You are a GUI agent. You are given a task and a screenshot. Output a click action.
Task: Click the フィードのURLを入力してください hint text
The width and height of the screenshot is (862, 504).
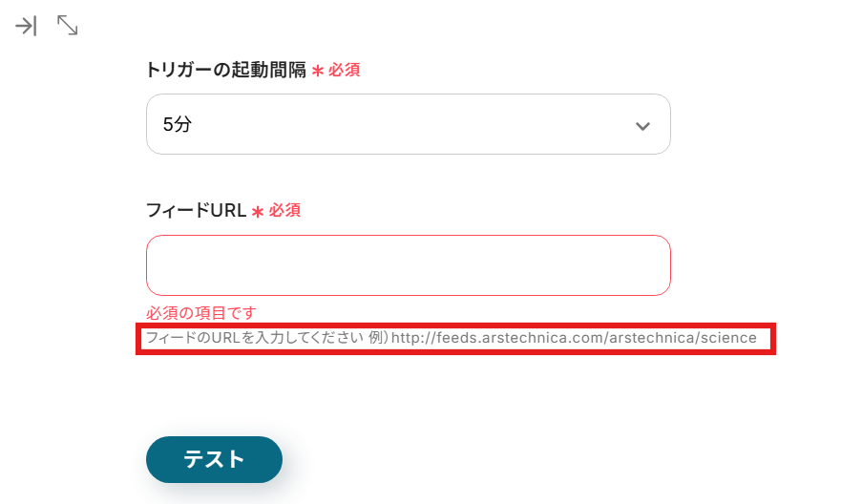pyautogui.click(x=255, y=338)
